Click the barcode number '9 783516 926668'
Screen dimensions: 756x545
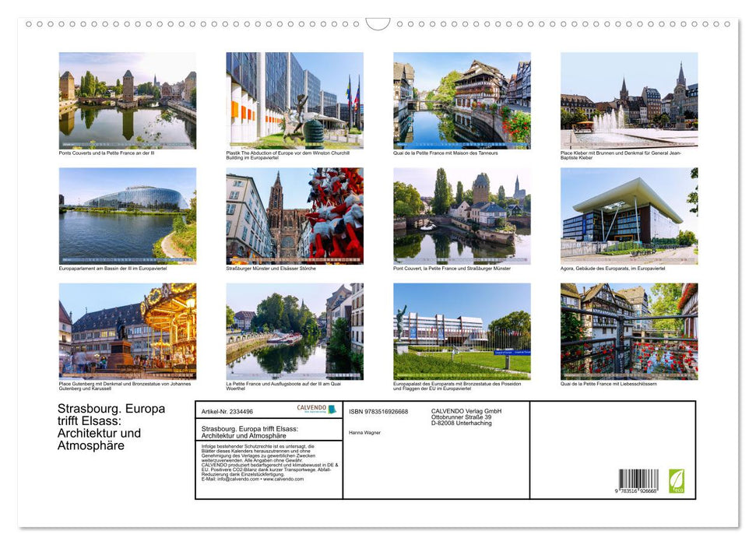pyautogui.click(x=636, y=491)
